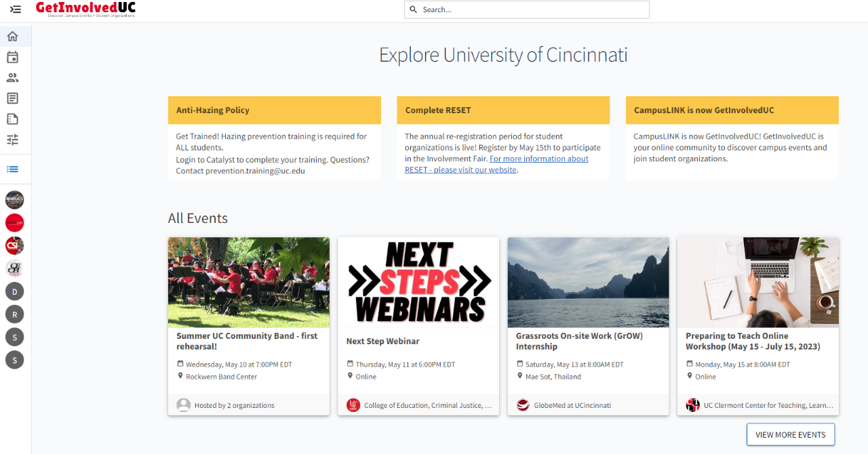This screenshot has width=868, height=454.
Task: Expand the sidebar with the menu toggle
Action: tap(15, 9)
